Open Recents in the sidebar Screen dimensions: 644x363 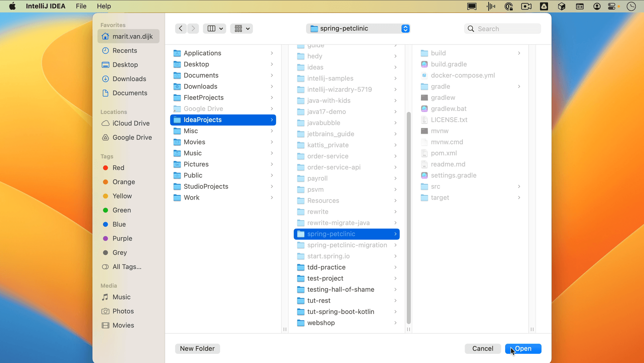point(125,50)
